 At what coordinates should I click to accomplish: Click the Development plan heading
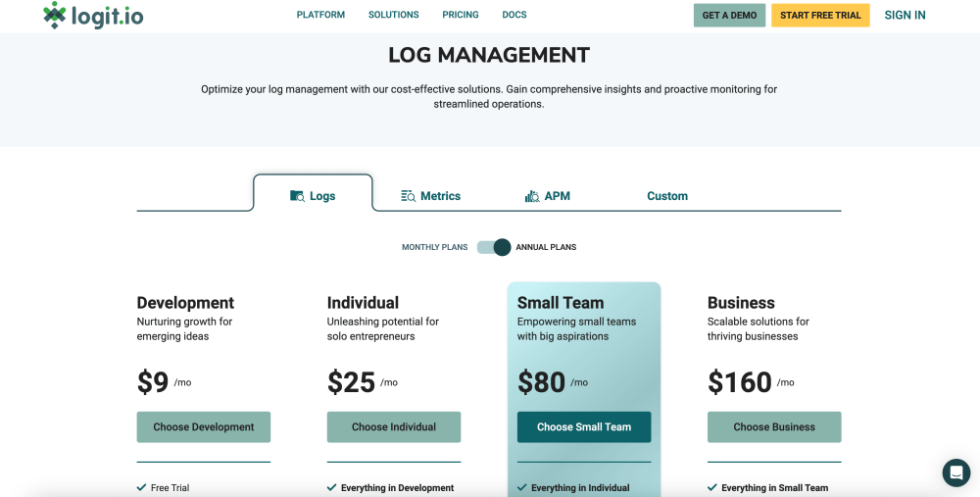(185, 303)
